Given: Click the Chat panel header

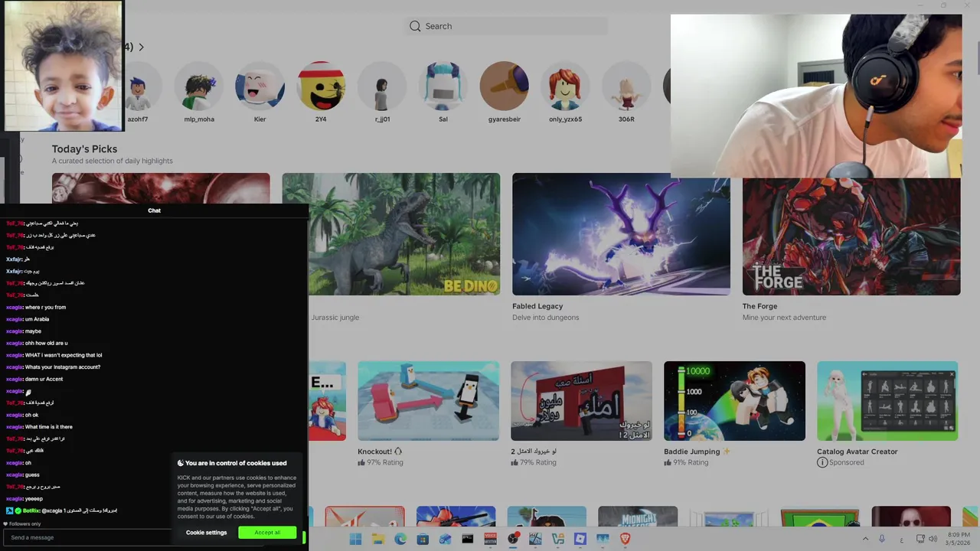Looking at the screenshot, I should pyautogui.click(x=154, y=210).
